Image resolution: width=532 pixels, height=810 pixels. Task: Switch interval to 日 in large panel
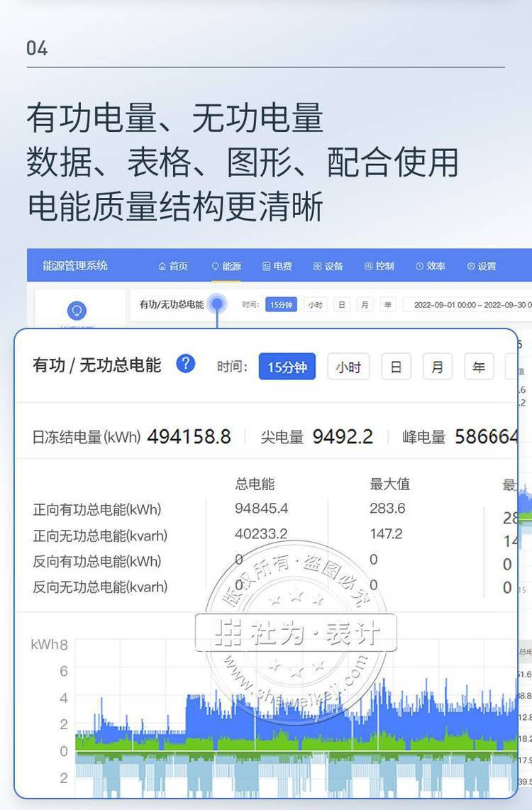click(x=396, y=367)
